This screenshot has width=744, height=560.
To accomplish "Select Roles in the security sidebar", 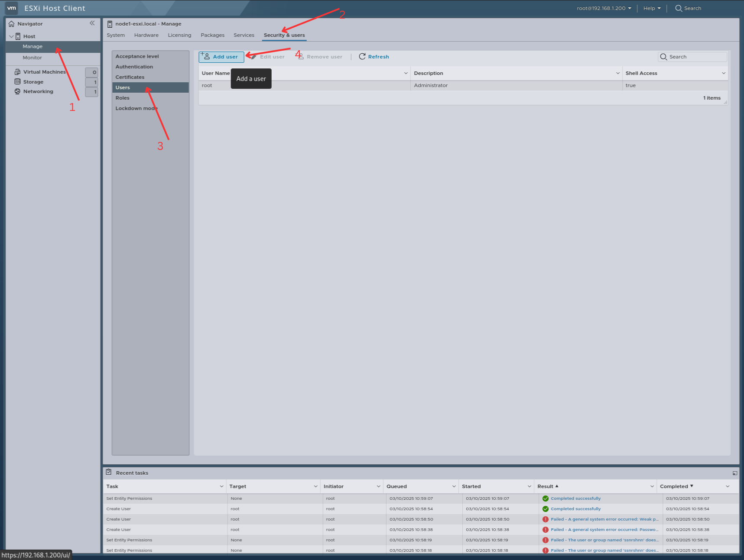I will (123, 97).
